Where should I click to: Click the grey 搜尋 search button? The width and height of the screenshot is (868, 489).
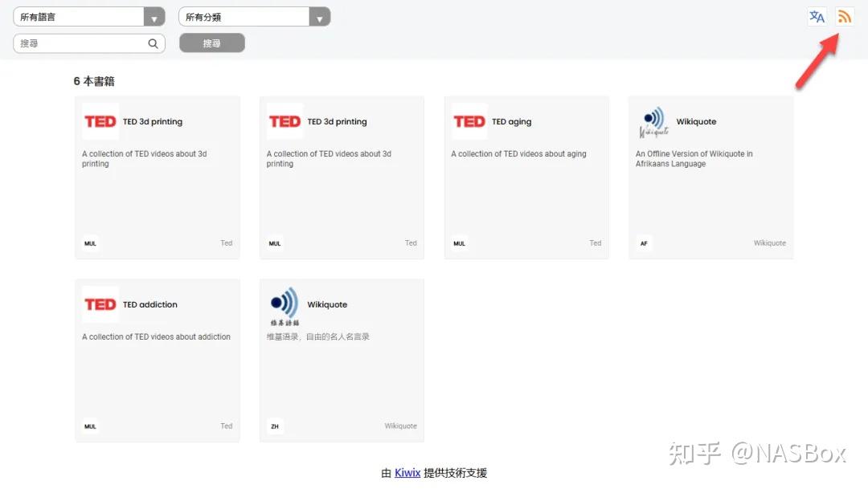(x=212, y=43)
